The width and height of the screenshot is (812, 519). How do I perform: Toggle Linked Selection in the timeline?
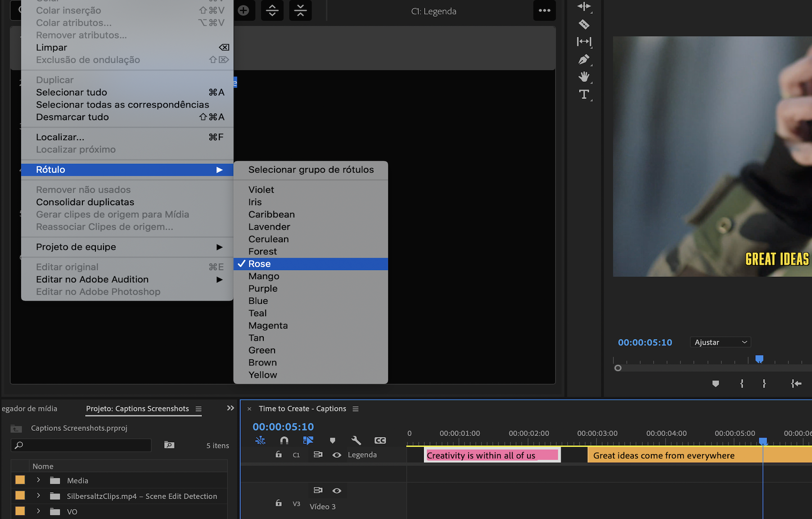tap(308, 440)
